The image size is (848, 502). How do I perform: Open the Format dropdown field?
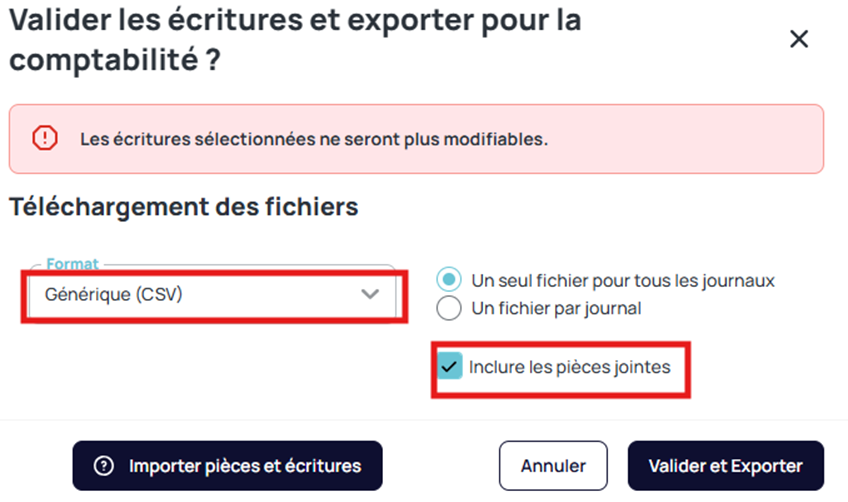(212, 294)
